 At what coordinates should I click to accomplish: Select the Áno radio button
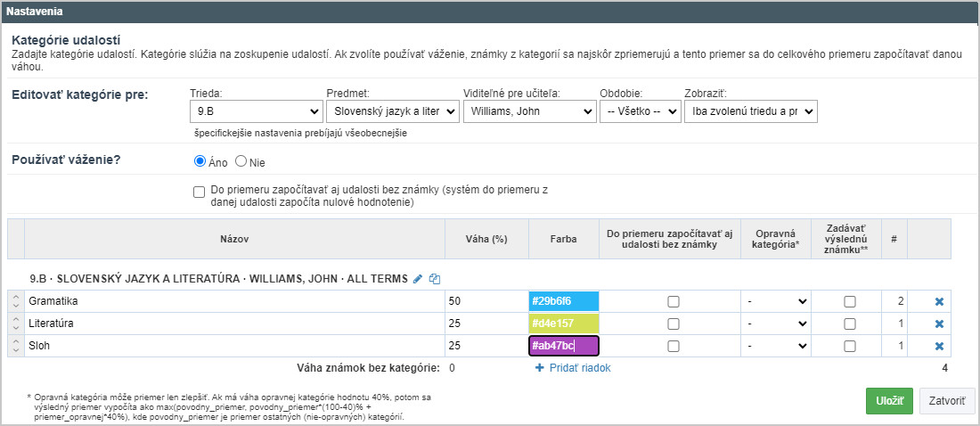pyautogui.click(x=200, y=162)
